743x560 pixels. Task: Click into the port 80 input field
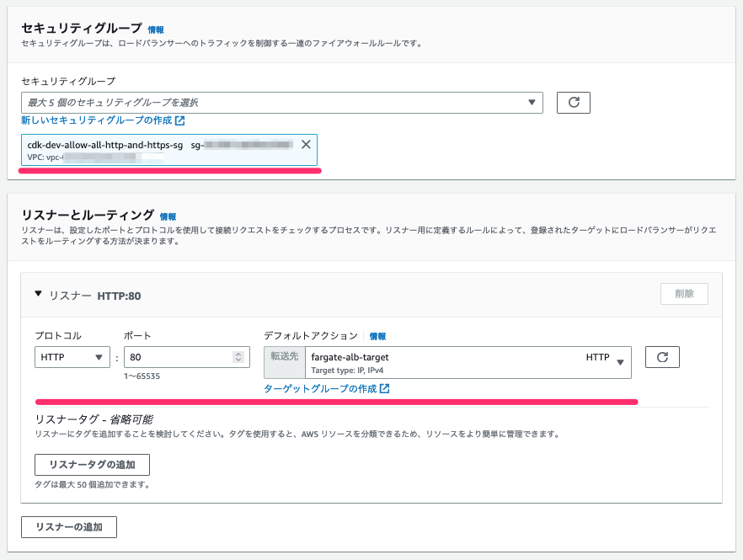click(x=187, y=357)
